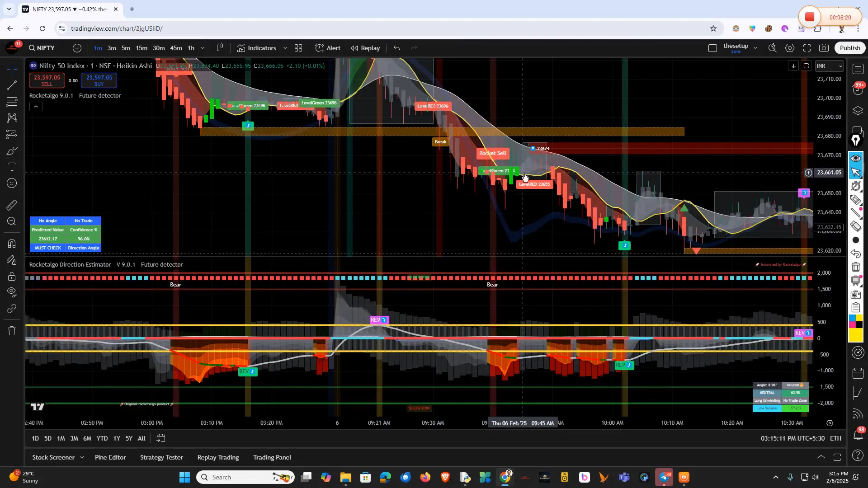Open the Strategy Tester tab
The image size is (868, 488).
tap(161, 457)
